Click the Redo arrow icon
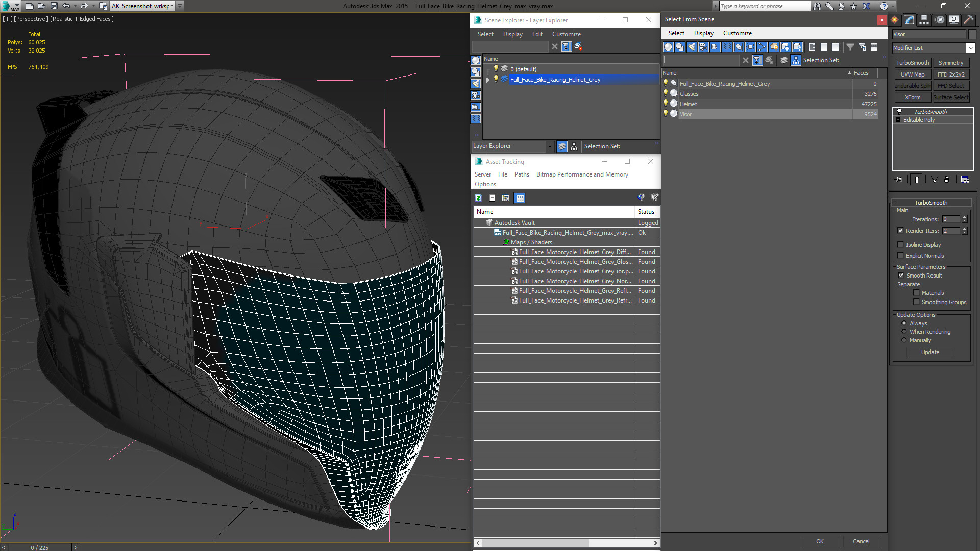This screenshot has width=980, height=551. (84, 6)
